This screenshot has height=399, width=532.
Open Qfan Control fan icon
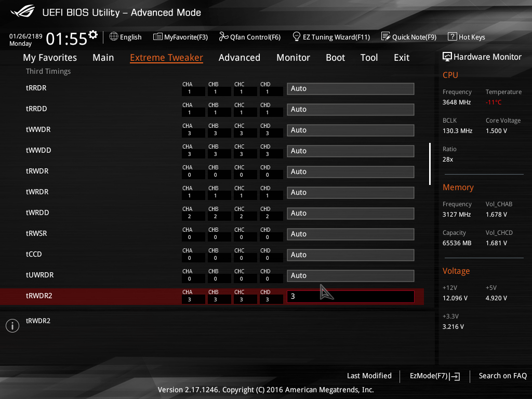223,37
